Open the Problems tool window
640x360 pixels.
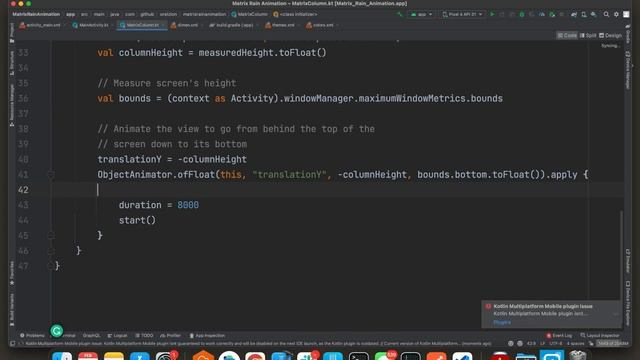pyautogui.click(x=32, y=336)
